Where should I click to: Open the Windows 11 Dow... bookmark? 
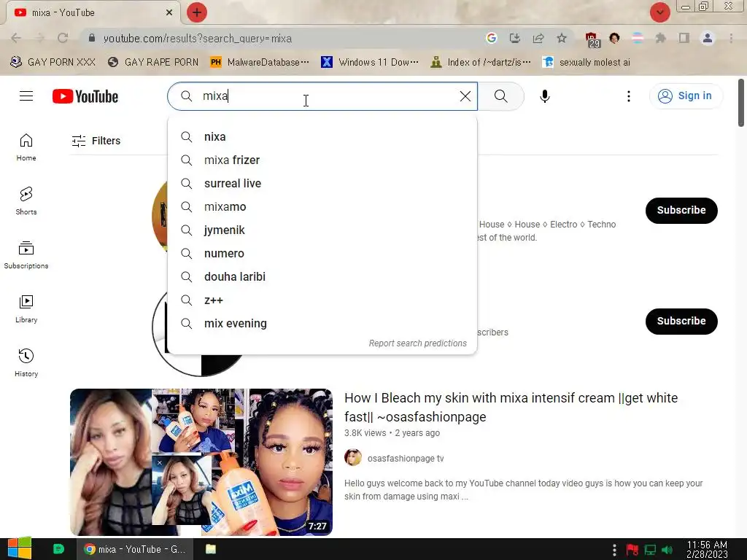[x=370, y=63]
